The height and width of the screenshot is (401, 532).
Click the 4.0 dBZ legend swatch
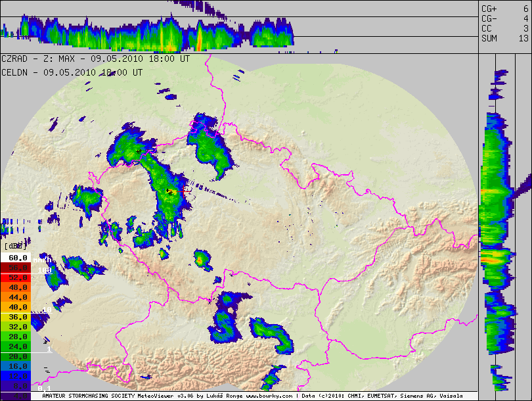coord(16,396)
